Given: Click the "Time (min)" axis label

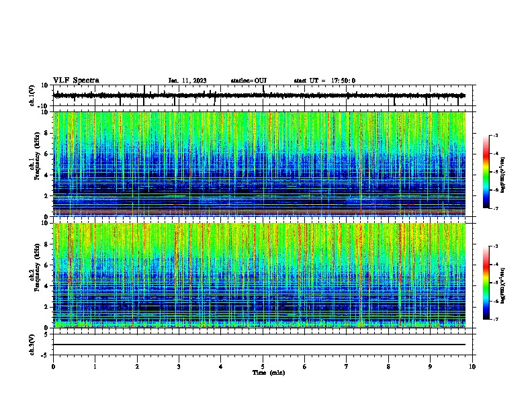Looking at the screenshot, I should point(269,373).
